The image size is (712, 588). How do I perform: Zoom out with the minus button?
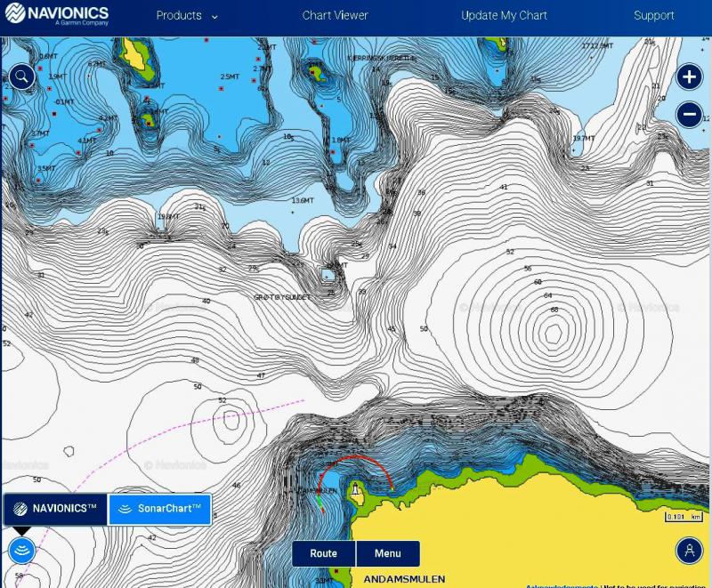click(690, 114)
